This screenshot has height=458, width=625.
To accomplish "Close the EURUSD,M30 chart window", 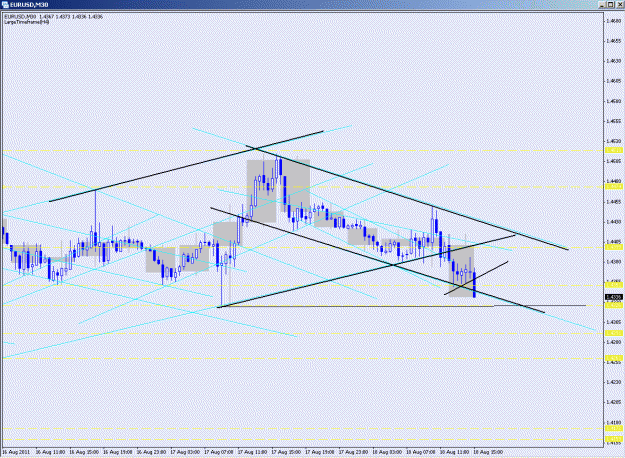I will [620, 5].
